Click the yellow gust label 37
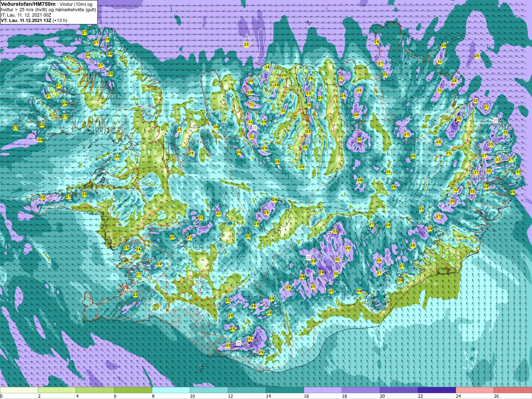Image resolution: width=532 pixels, height=399 pixels. click(x=476, y=173)
